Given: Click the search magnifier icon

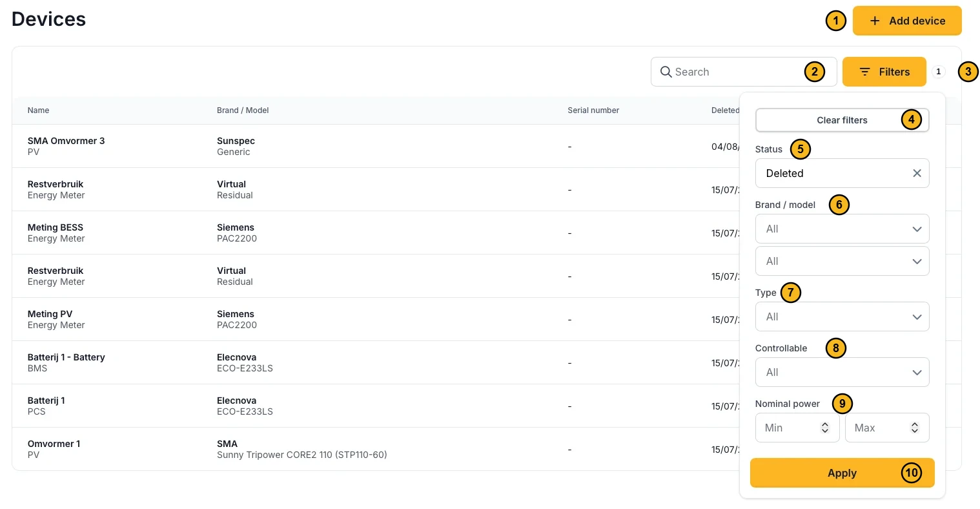Looking at the screenshot, I should pos(666,72).
